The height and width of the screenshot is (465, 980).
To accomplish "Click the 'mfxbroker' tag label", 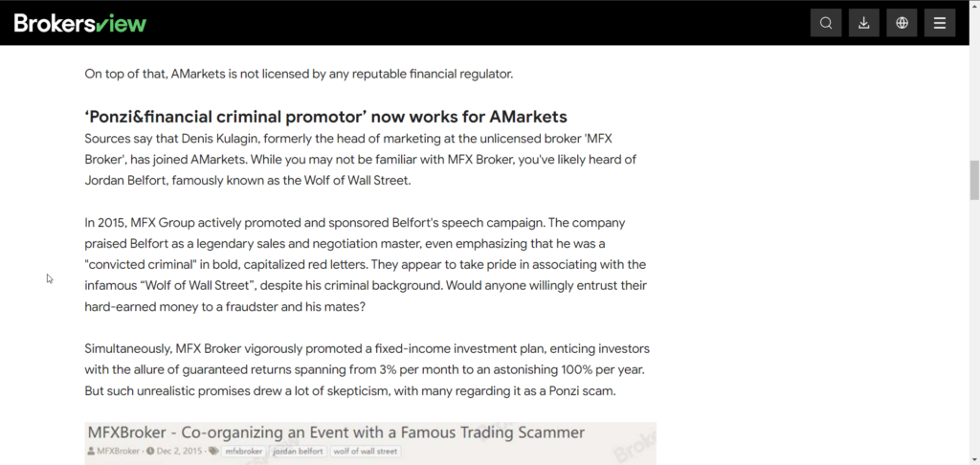I will [244, 452].
